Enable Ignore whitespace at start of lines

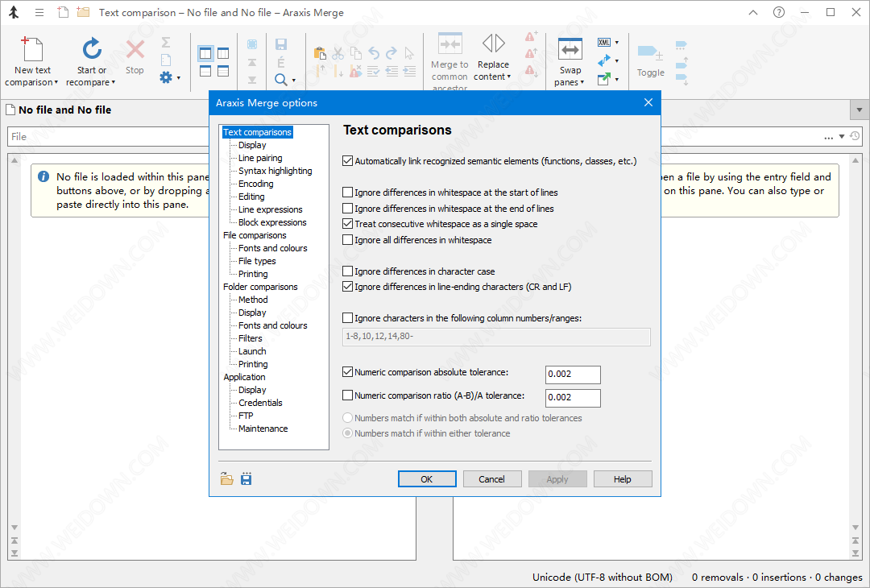click(x=347, y=193)
